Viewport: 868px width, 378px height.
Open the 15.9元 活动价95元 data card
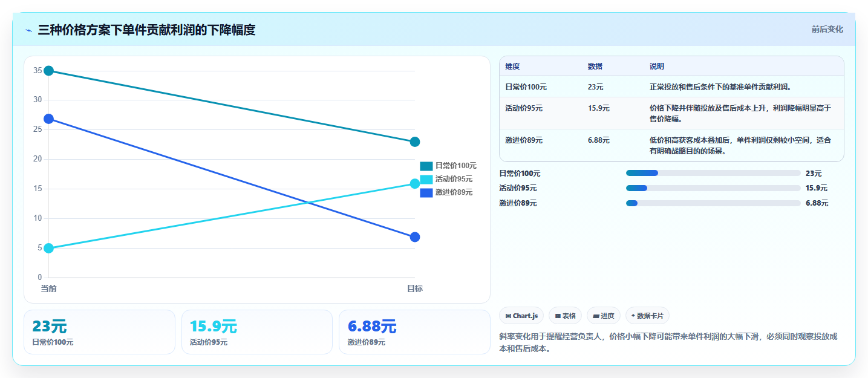257,332
